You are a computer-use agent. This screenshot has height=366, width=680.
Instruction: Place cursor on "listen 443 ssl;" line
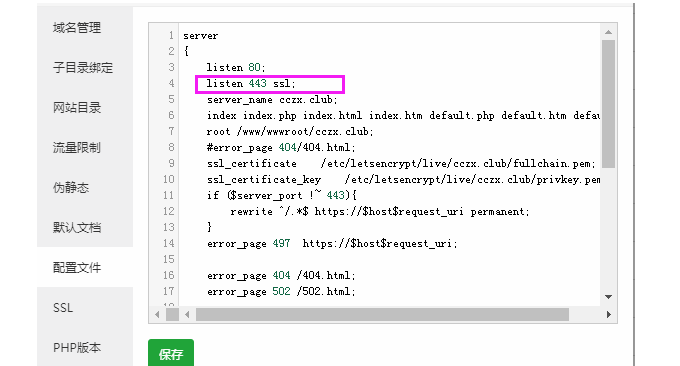pos(251,83)
